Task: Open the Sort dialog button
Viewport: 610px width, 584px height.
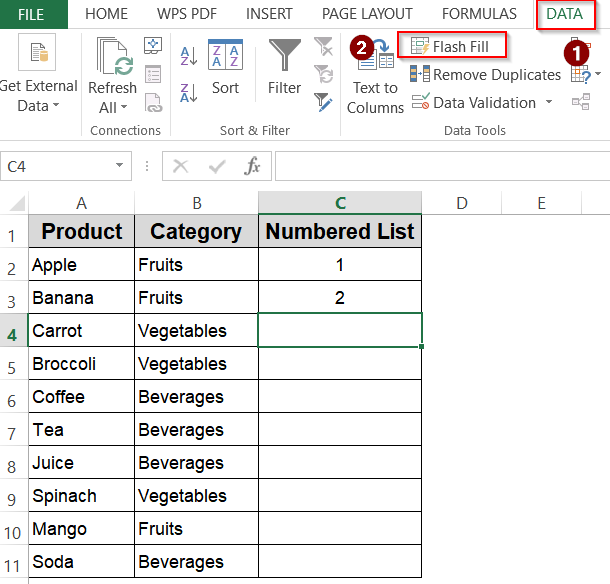Action: click(x=225, y=68)
